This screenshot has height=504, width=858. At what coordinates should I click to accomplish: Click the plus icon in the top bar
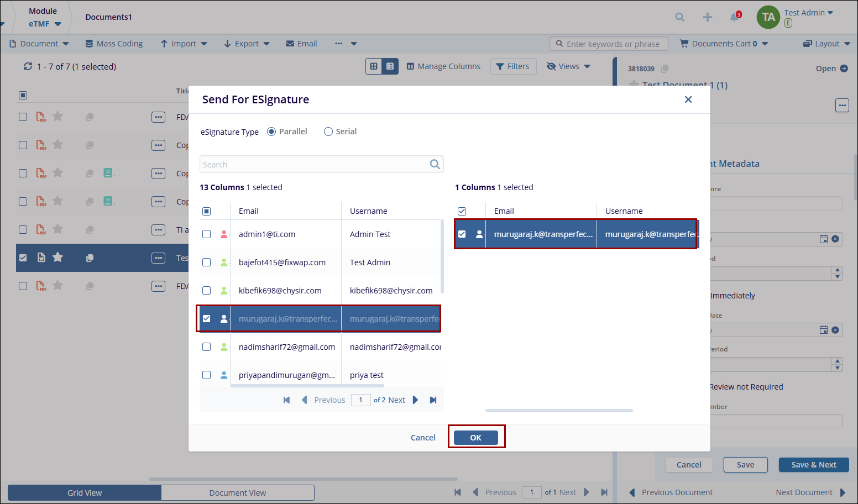point(707,17)
